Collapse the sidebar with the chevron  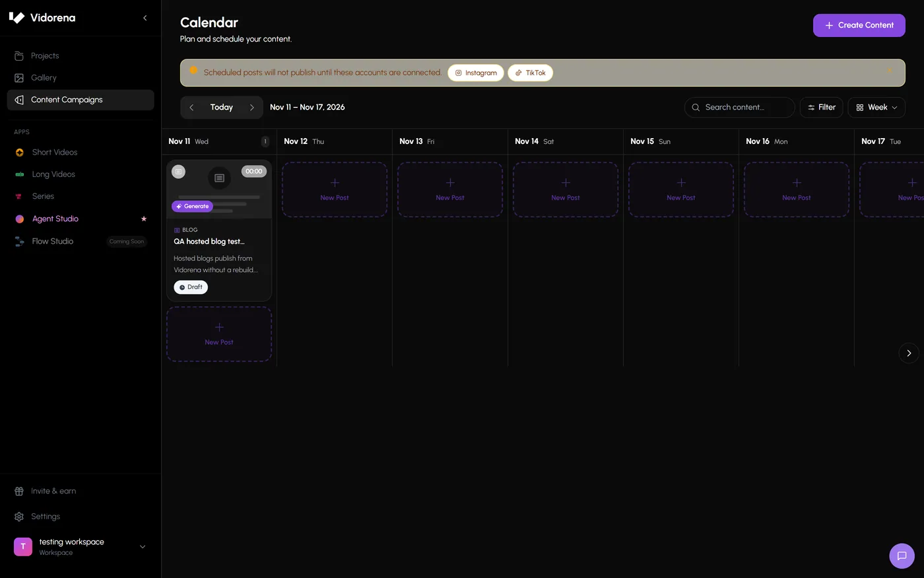(x=145, y=18)
